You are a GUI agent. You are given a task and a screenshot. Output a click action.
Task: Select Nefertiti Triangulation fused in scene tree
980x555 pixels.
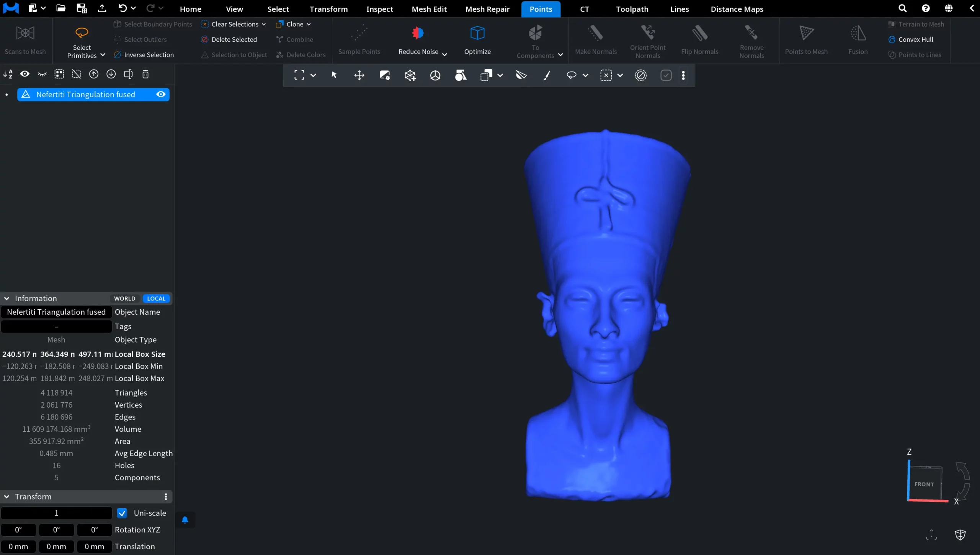point(93,95)
